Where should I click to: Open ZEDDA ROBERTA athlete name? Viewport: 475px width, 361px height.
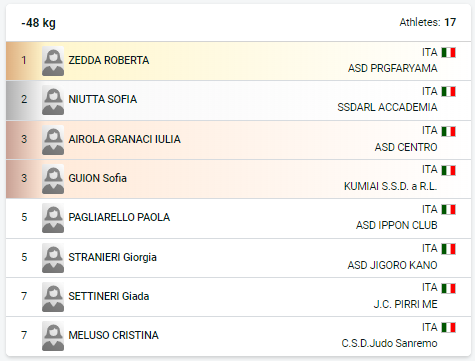(x=109, y=60)
